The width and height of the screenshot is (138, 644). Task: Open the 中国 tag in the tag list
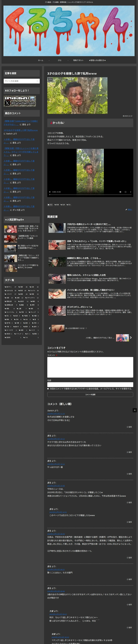pos(8,327)
